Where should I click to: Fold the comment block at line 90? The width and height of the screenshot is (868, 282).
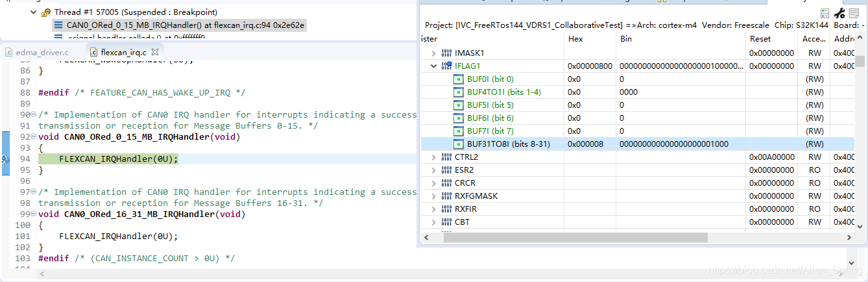coord(34,115)
